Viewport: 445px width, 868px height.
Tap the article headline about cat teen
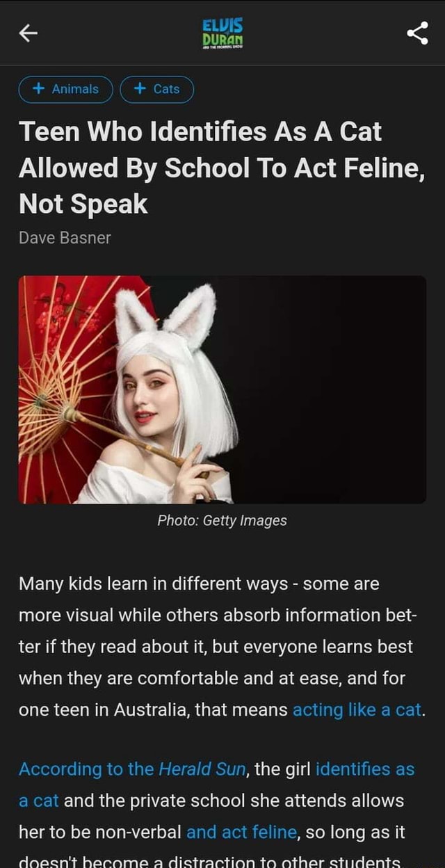click(221, 168)
